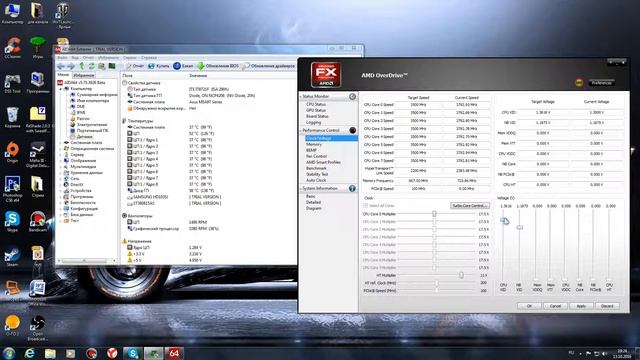Expand Операционная система tree node in AIDA64

[x=61, y=149]
